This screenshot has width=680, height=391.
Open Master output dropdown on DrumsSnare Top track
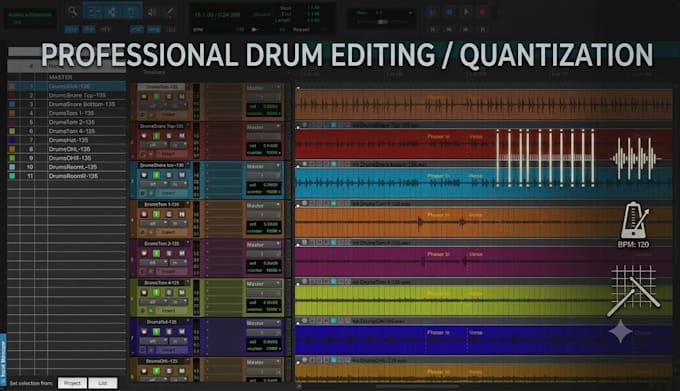263,127
